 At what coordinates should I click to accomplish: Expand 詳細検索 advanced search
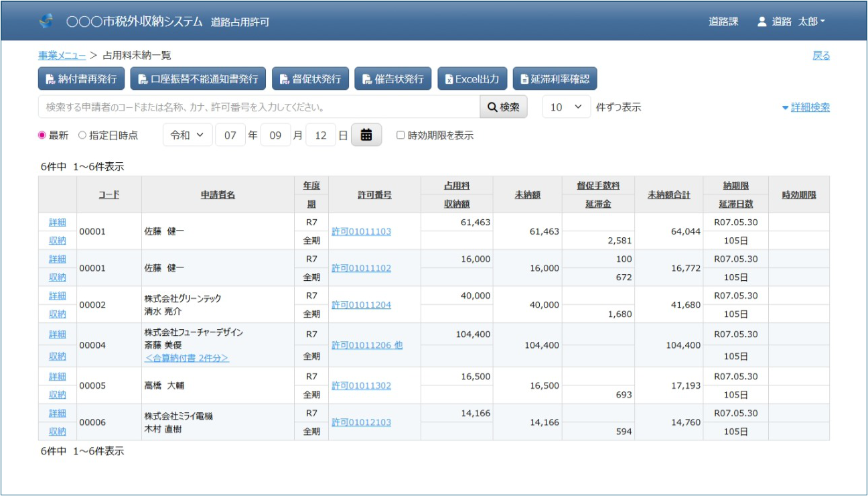tap(806, 107)
